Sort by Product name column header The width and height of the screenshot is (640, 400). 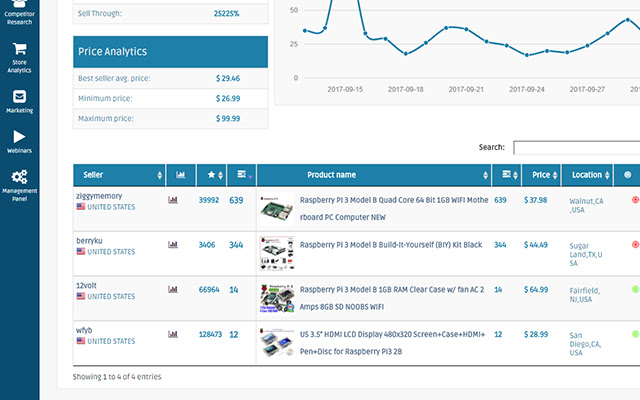pos(372,175)
